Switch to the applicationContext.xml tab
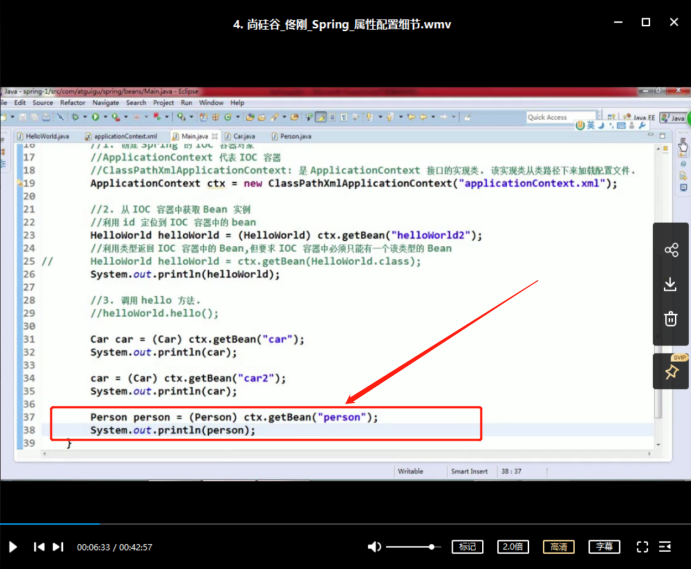Image resolution: width=692 pixels, height=569 pixels. [121, 136]
